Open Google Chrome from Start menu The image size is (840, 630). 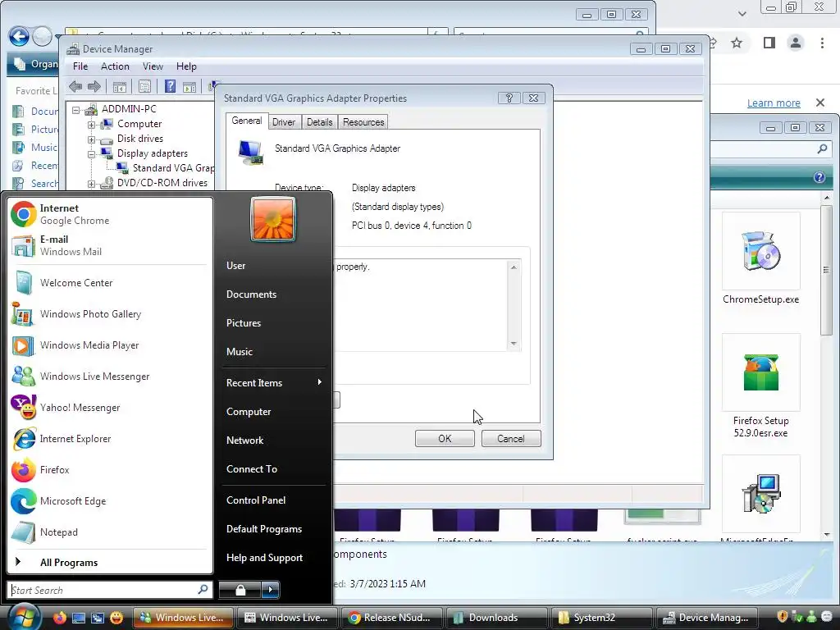click(x=110, y=214)
